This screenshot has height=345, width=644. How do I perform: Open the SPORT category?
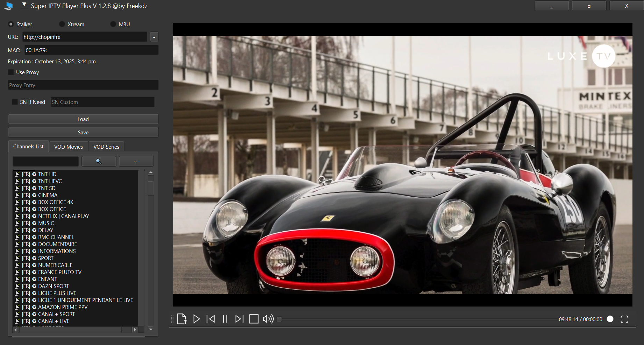45,258
